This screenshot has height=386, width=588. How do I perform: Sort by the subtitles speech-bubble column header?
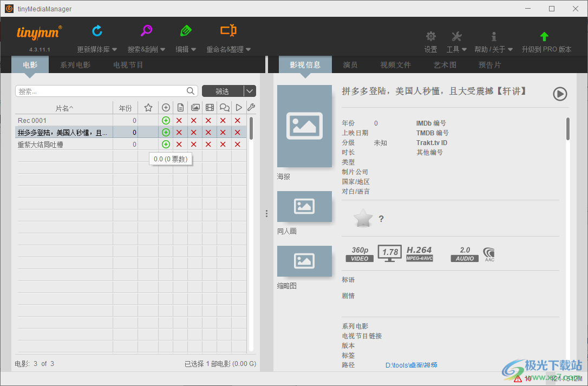tap(224, 108)
